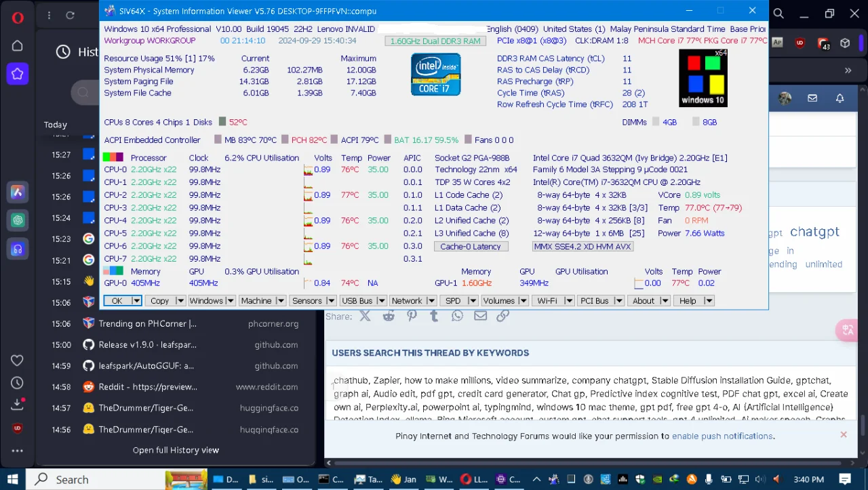Open downloads sidebar icon

18,404
